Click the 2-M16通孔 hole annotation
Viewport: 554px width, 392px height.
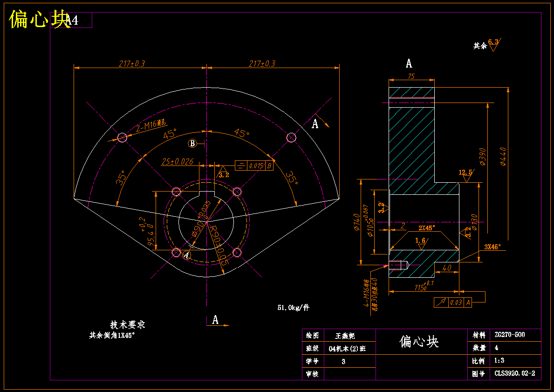[x=151, y=126]
